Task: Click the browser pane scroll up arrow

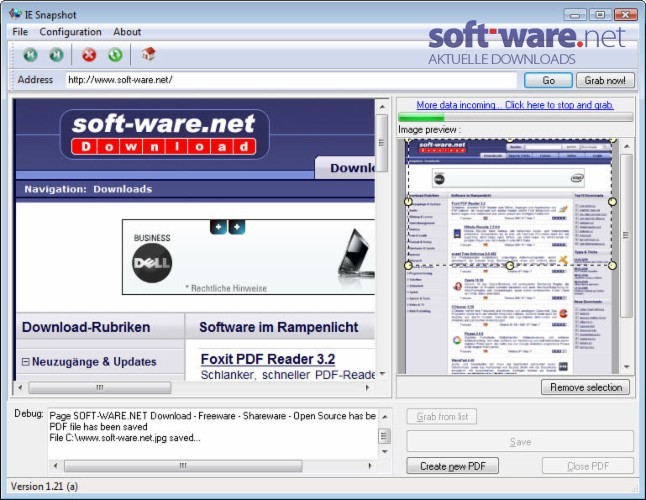Action: click(382, 107)
